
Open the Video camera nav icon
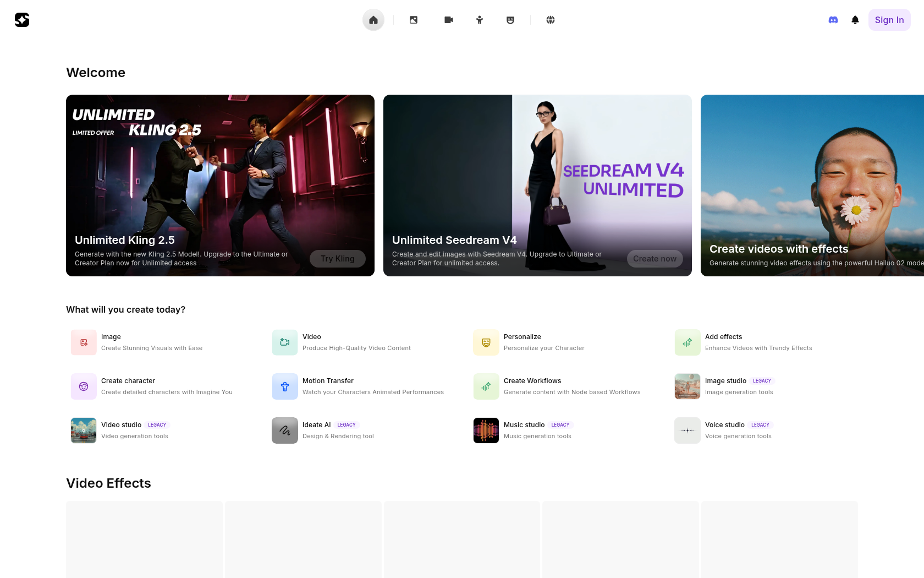[449, 20]
